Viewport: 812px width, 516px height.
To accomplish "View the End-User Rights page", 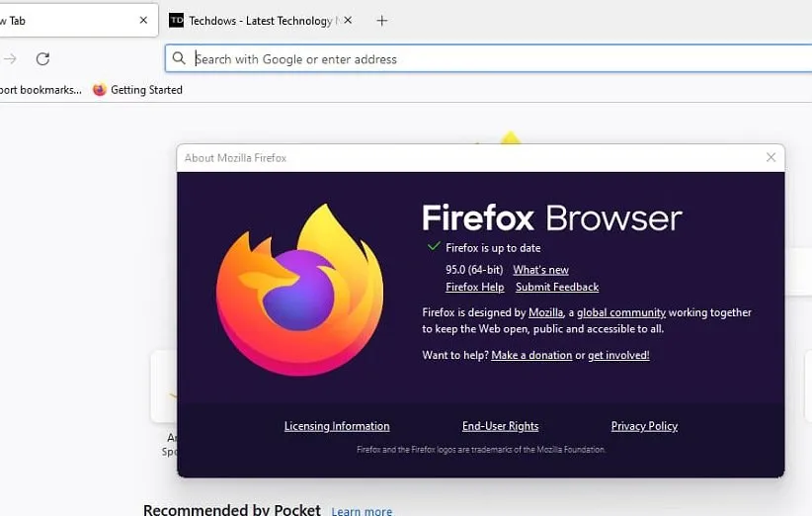I will (500, 426).
